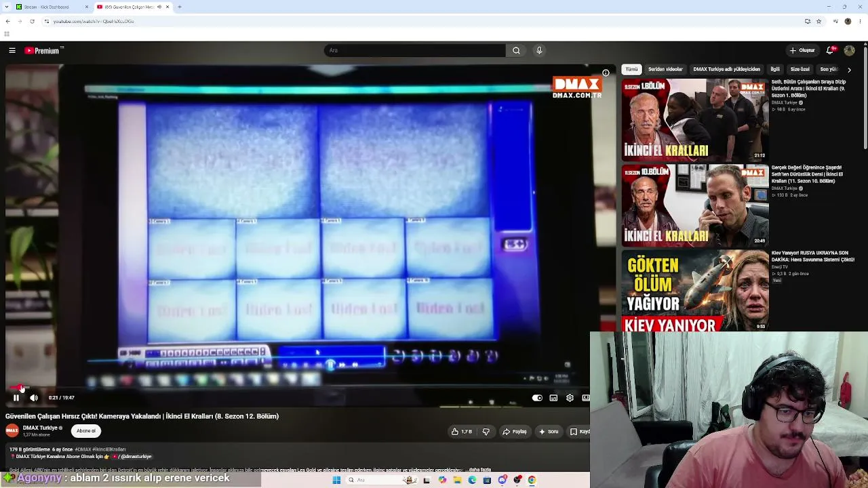This screenshot has width=868, height=488.
Task: Open the 11. Sezon 10. Bölüm video thumbnail
Action: click(x=695, y=205)
